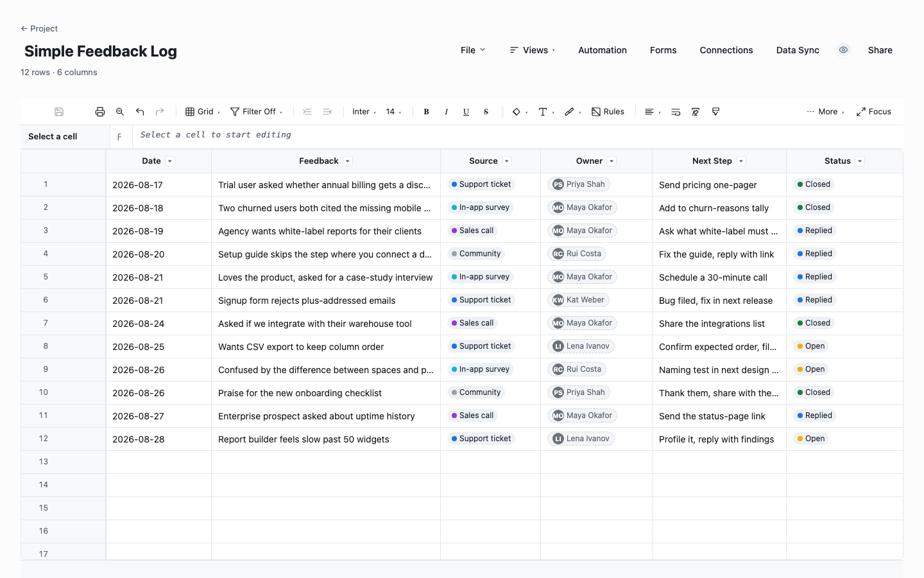924x578 pixels.
Task: Click Lena Ivanov avatar in row 8
Action: [558, 346]
